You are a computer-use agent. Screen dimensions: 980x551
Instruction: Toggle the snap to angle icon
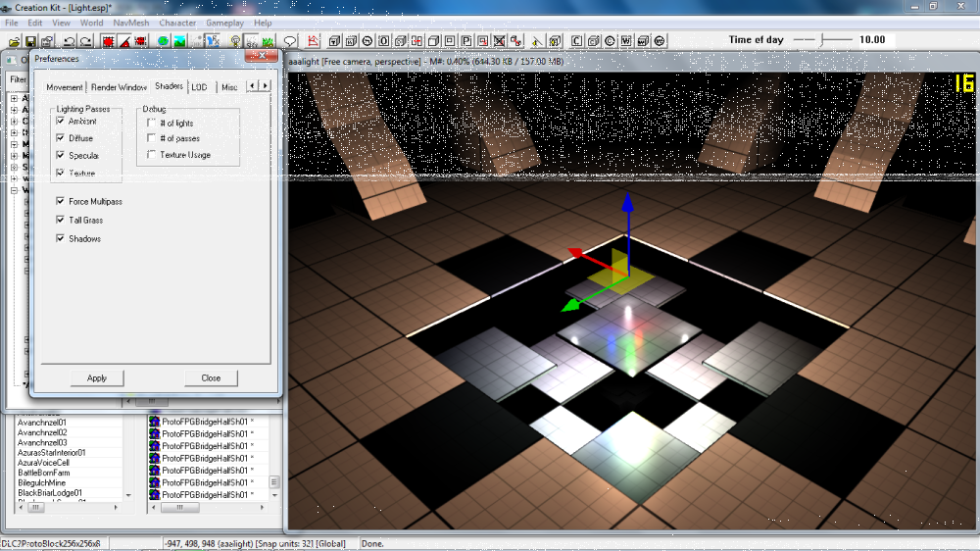tap(124, 41)
